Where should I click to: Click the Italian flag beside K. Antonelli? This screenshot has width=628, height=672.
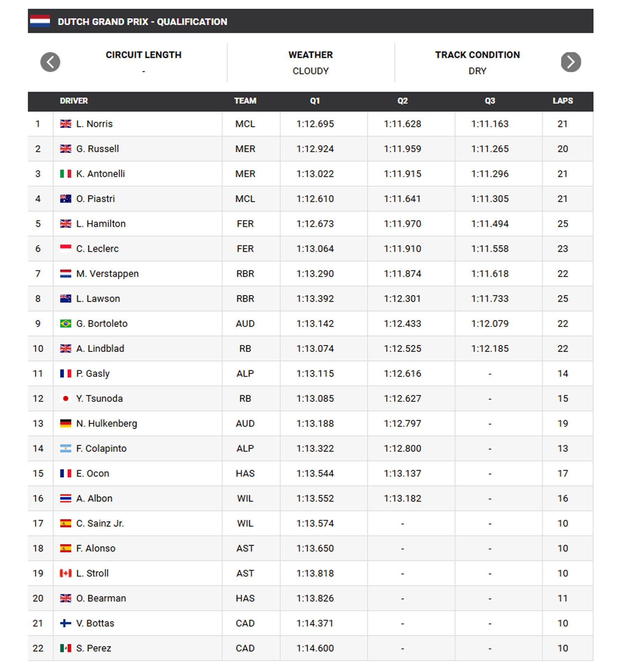tap(66, 174)
